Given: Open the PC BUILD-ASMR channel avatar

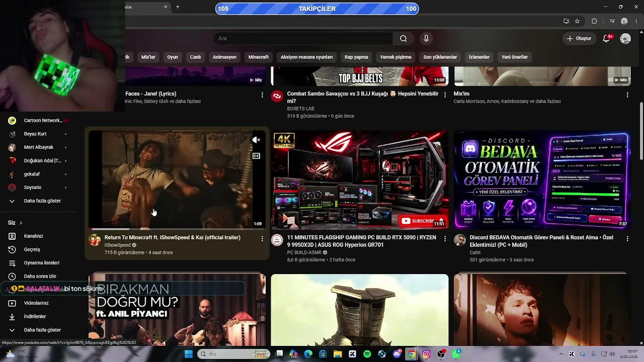Looking at the screenshot, I should coord(277,240).
